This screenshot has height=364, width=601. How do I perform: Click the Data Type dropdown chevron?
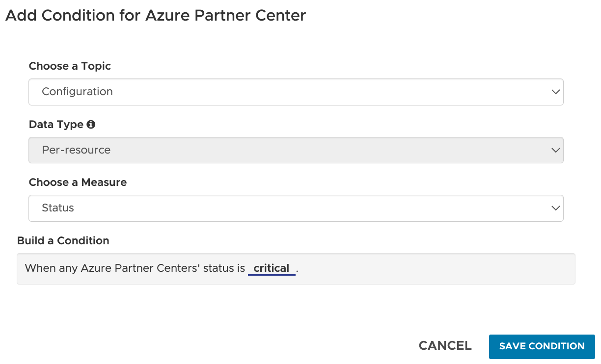click(x=555, y=150)
